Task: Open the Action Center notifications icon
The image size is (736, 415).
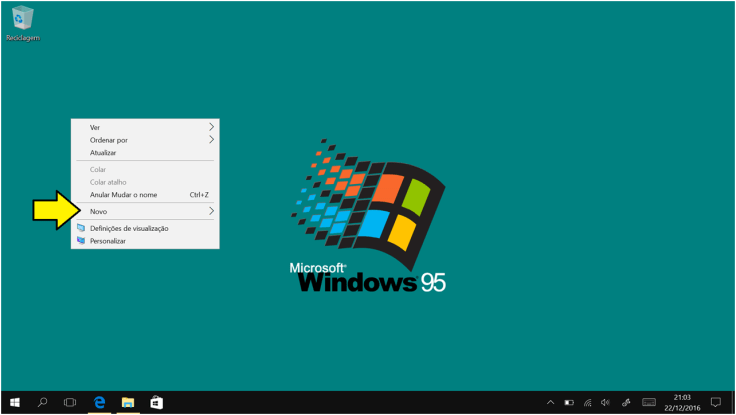Action: pyautogui.click(x=715, y=402)
